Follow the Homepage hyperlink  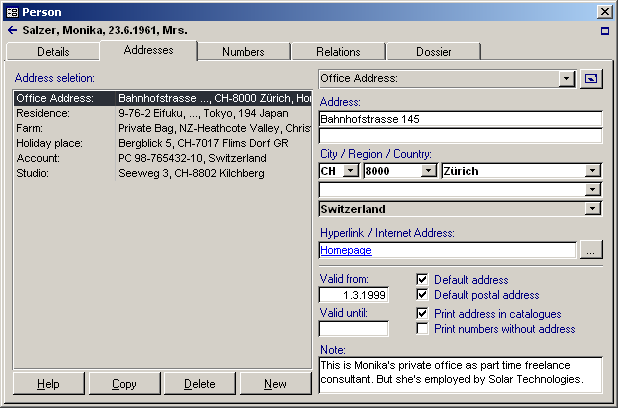point(345,251)
